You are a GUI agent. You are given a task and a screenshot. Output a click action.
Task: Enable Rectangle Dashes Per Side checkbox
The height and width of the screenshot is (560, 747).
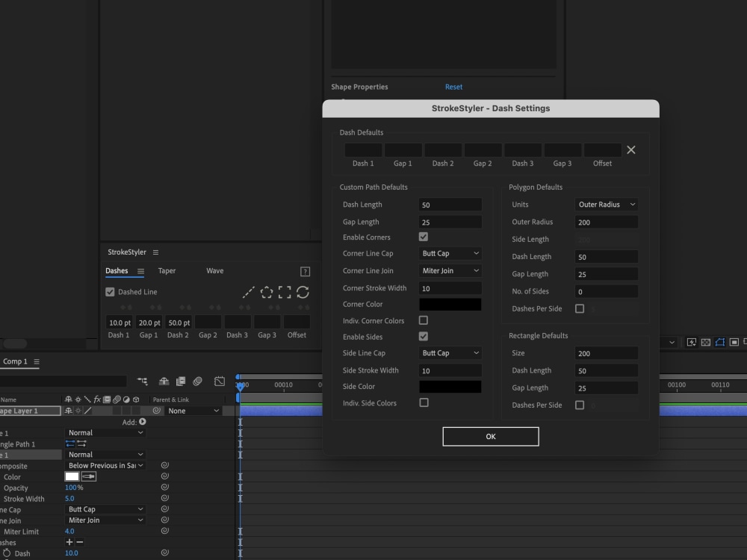coord(580,405)
